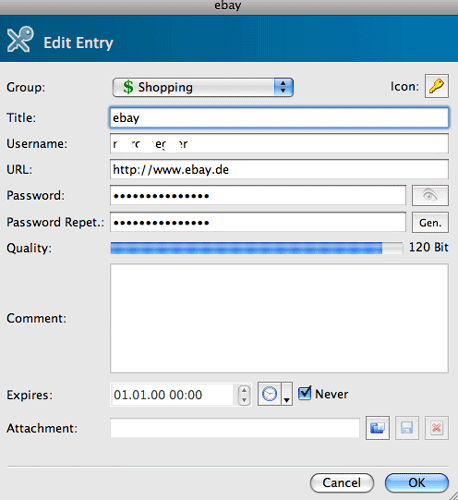The width and height of the screenshot is (458, 500).
Task: Decrease expiry date with stepper down arrow
Action: 244,399
